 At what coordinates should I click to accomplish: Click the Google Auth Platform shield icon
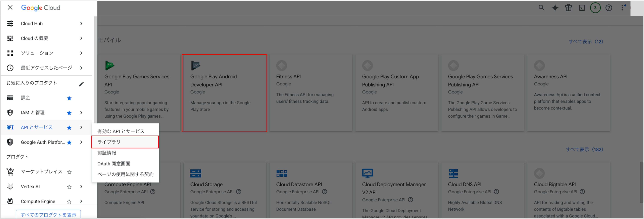point(10,142)
